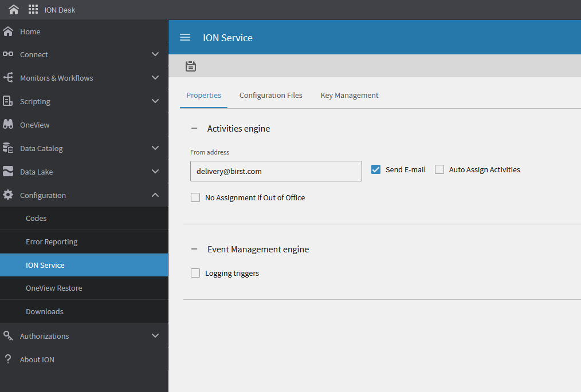The image size is (581, 392).
Task: Click the Save icon below the ION Service header
Action: coord(190,66)
